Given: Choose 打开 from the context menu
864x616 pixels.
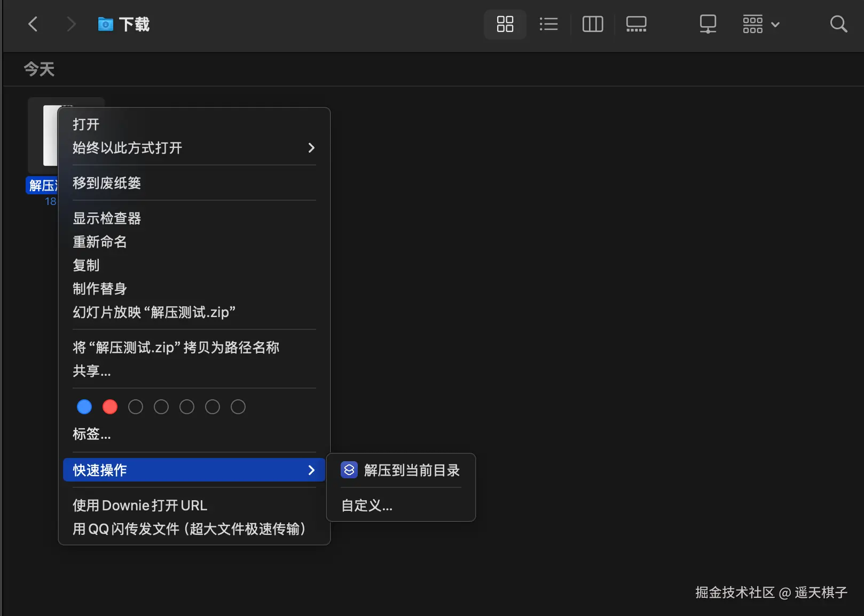Looking at the screenshot, I should click(x=194, y=124).
